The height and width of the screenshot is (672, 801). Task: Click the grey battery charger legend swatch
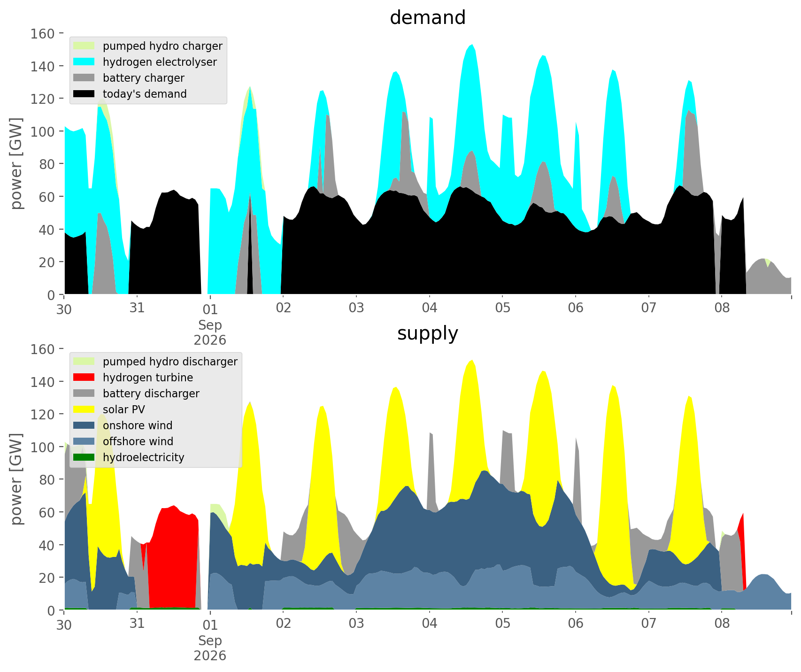coord(85,78)
